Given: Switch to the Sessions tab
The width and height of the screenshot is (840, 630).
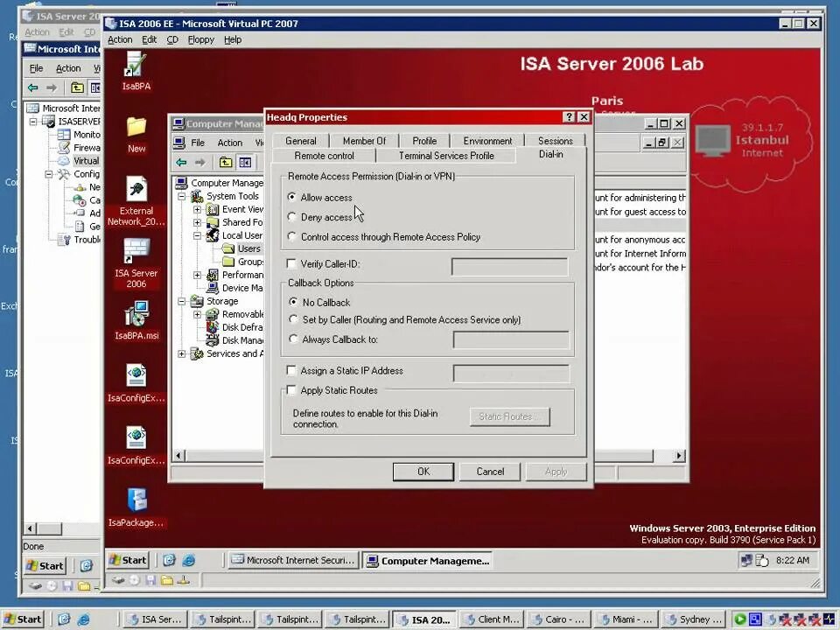Looking at the screenshot, I should 556,141.
